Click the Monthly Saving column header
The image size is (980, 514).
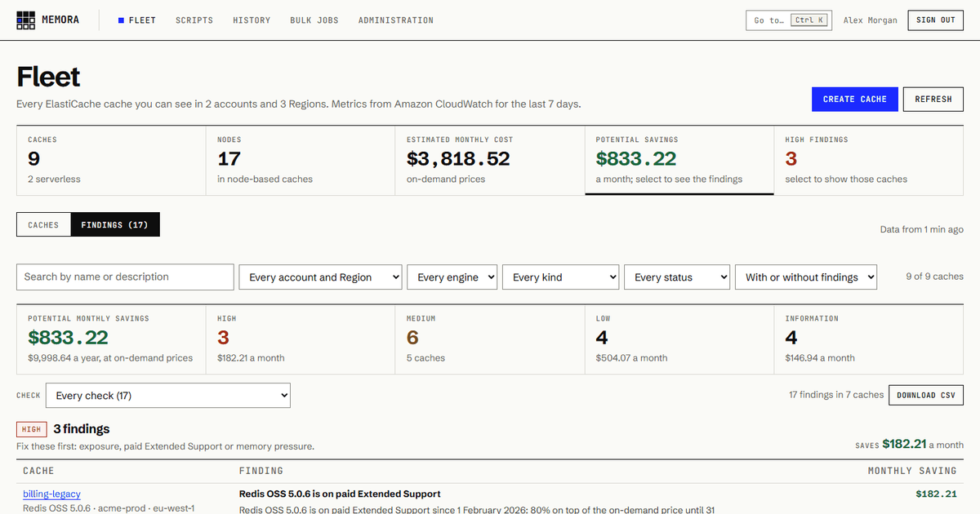(911, 471)
